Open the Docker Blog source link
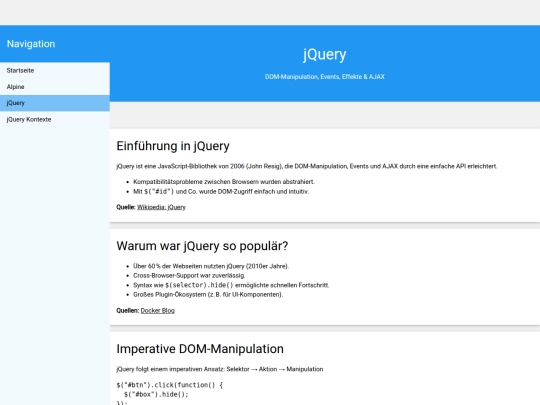The width and height of the screenshot is (540, 405). click(157, 310)
